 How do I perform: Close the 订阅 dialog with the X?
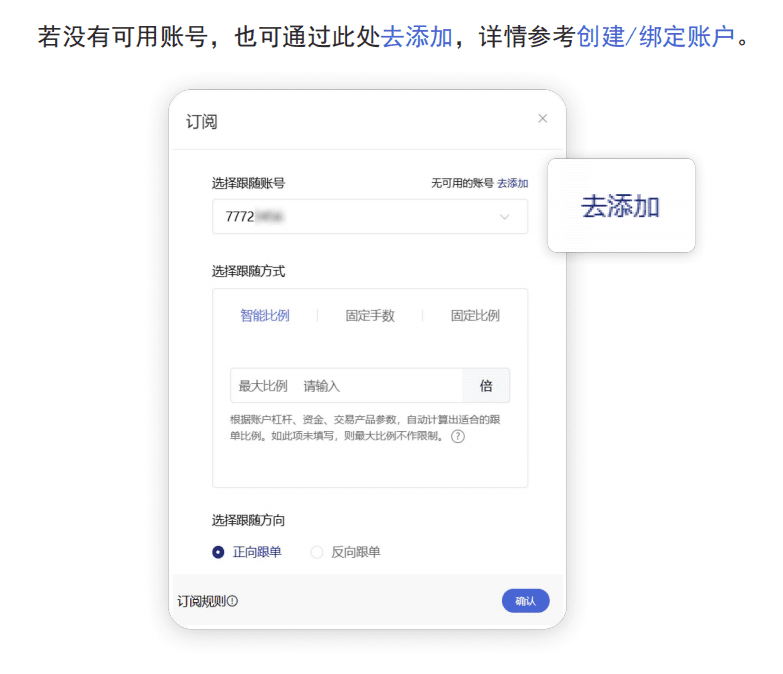click(x=543, y=118)
